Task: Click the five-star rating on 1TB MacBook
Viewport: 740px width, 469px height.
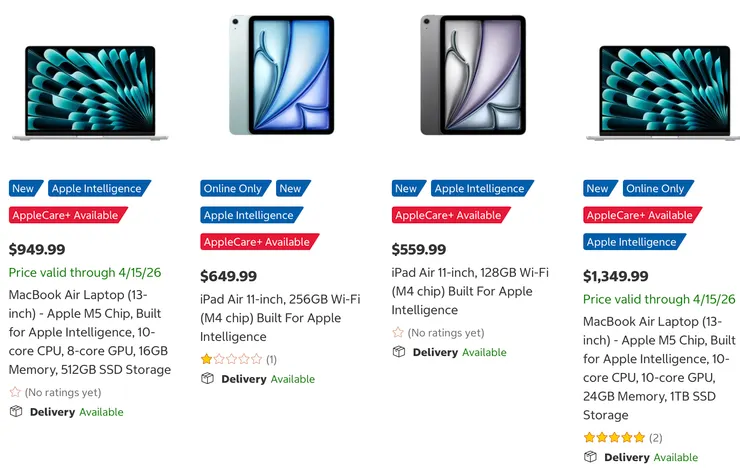Action: point(614,437)
